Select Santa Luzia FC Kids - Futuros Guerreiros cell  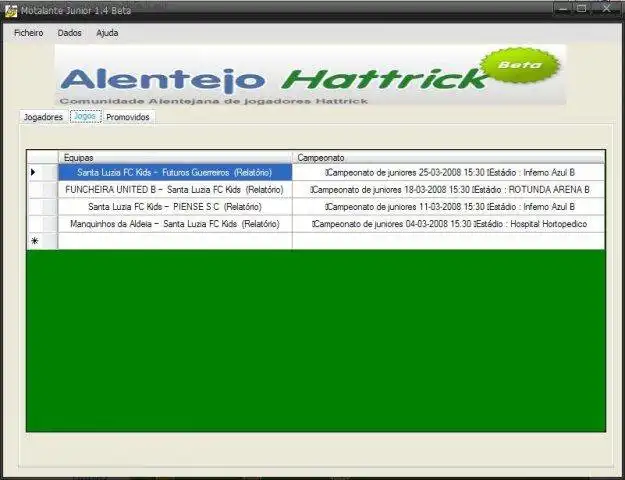(x=175, y=172)
